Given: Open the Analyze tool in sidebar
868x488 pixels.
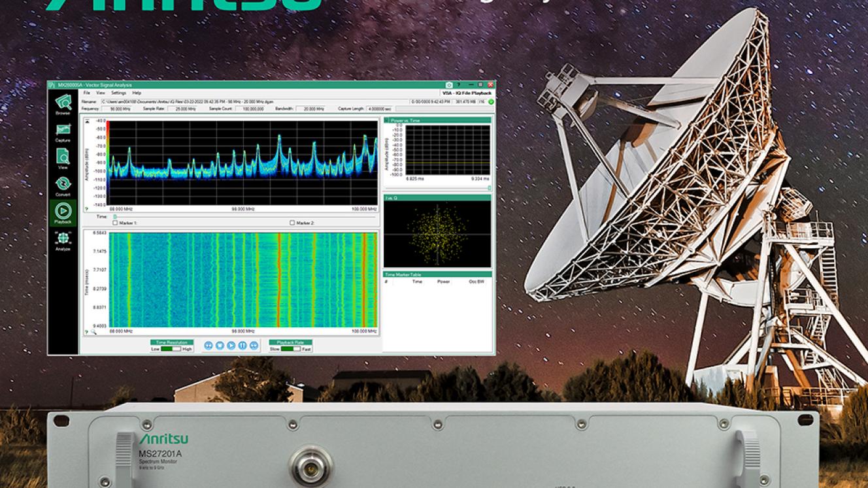Looking at the screenshot, I should point(63,241).
